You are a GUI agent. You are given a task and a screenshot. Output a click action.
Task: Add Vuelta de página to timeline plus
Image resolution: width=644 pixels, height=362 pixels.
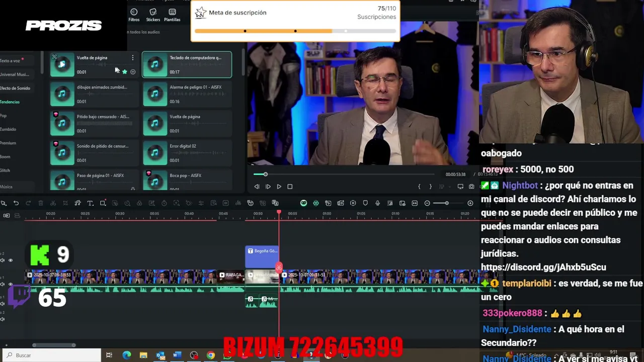coord(133,72)
